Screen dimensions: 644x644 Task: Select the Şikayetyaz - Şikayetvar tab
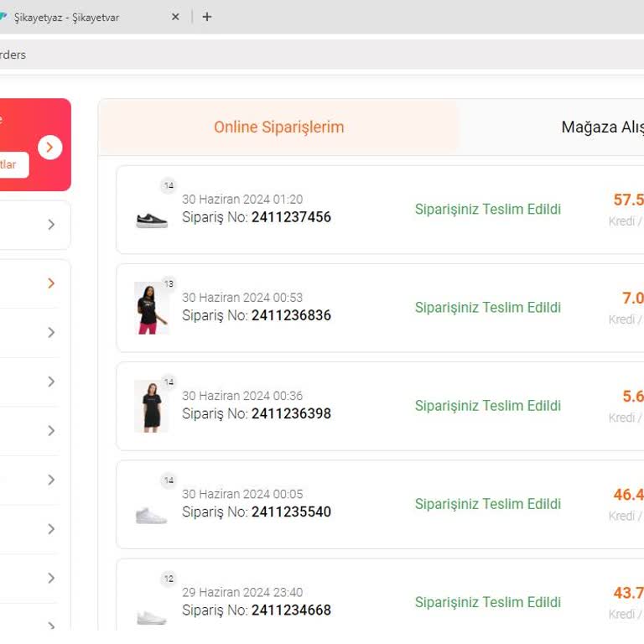click(x=67, y=18)
